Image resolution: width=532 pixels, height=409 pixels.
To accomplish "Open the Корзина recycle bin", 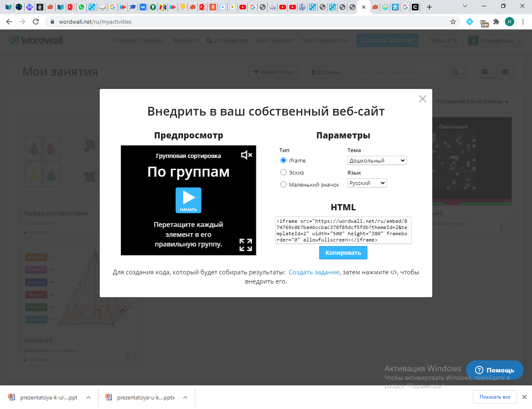I will 325,72.
